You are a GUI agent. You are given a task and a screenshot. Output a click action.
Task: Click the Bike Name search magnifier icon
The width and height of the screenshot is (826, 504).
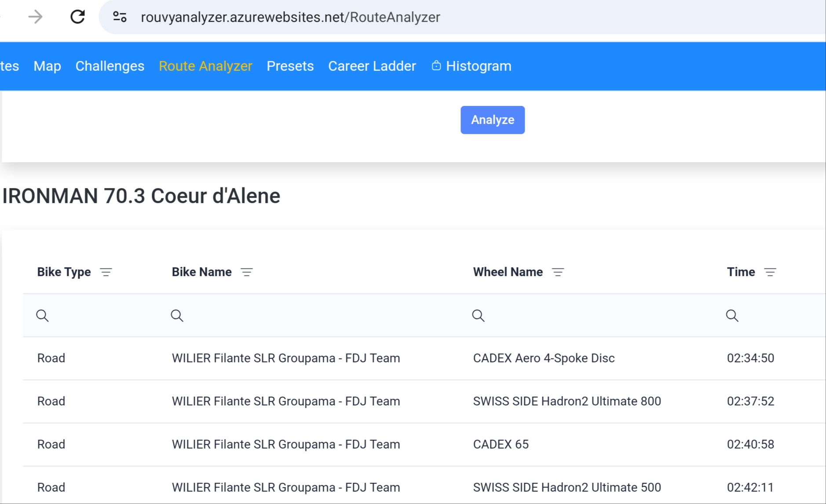click(x=177, y=315)
